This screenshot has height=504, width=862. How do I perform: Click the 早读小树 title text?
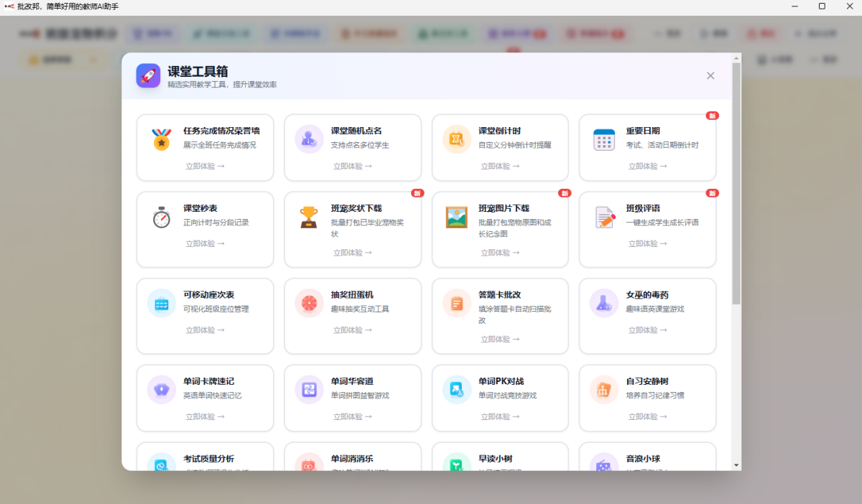coord(496,459)
